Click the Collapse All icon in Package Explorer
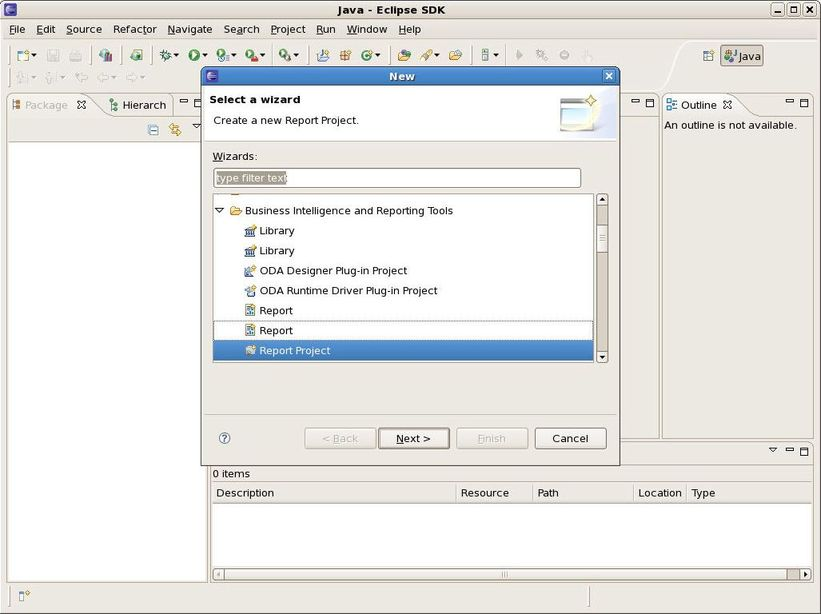Screen dimensions: 821x614 coord(153,130)
